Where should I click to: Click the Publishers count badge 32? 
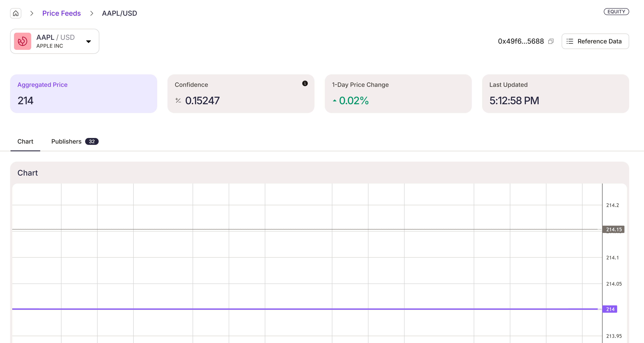click(x=92, y=141)
